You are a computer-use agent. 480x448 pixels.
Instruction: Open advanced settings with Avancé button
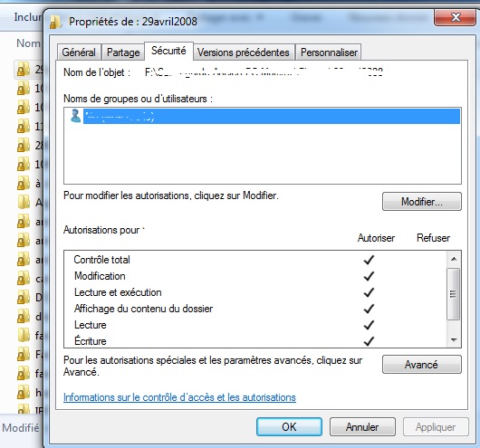click(x=421, y=364)
